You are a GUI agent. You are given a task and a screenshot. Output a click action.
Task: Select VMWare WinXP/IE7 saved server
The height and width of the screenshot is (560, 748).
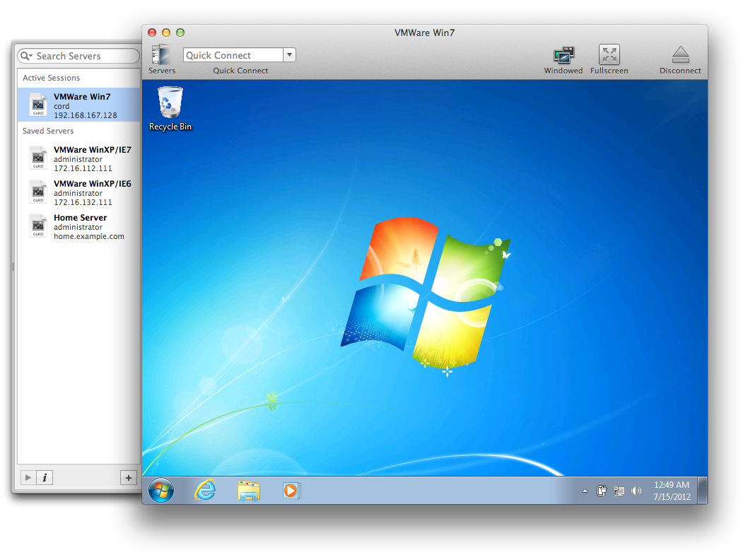[x=78, y=158]
